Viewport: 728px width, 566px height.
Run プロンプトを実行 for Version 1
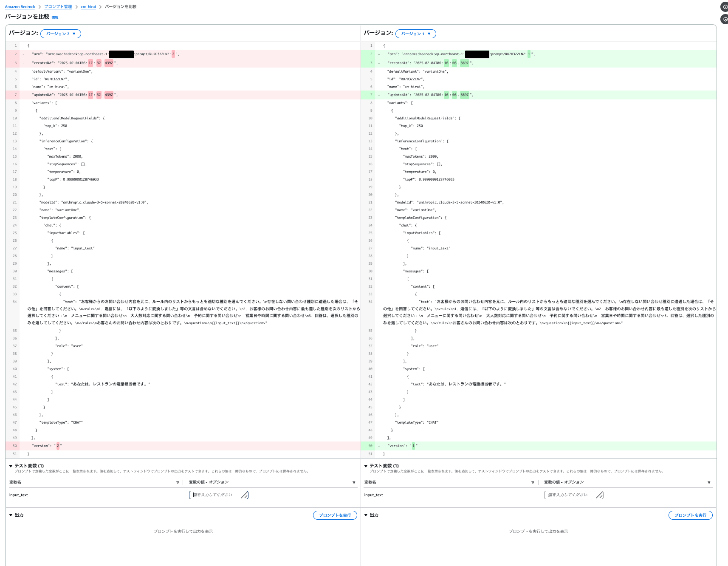coord(691,515)
